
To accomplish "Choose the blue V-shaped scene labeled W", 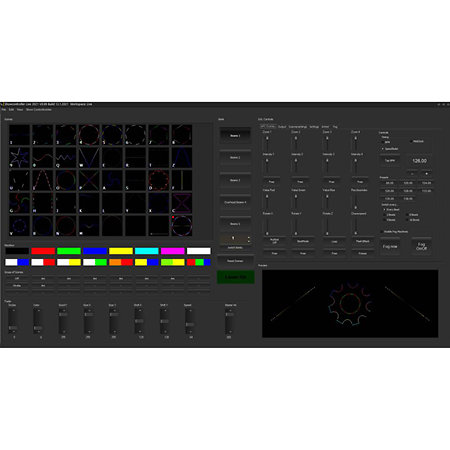I will pos(89,158).
